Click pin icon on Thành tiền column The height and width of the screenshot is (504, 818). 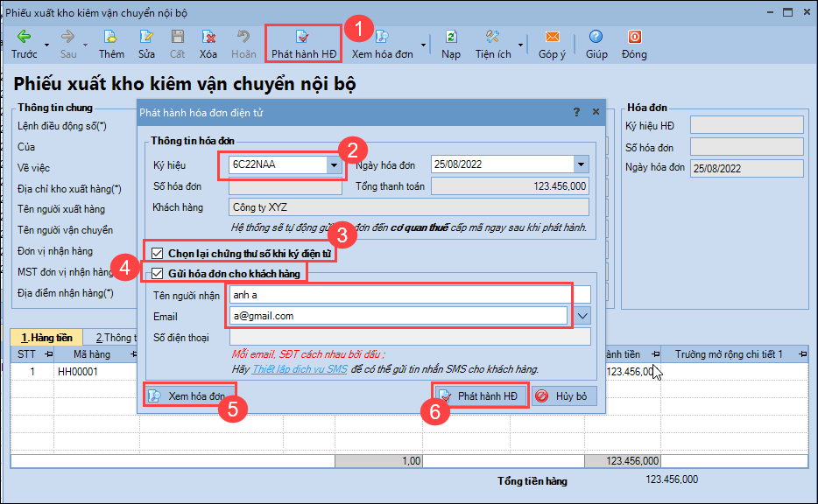(x=655, y=354)
